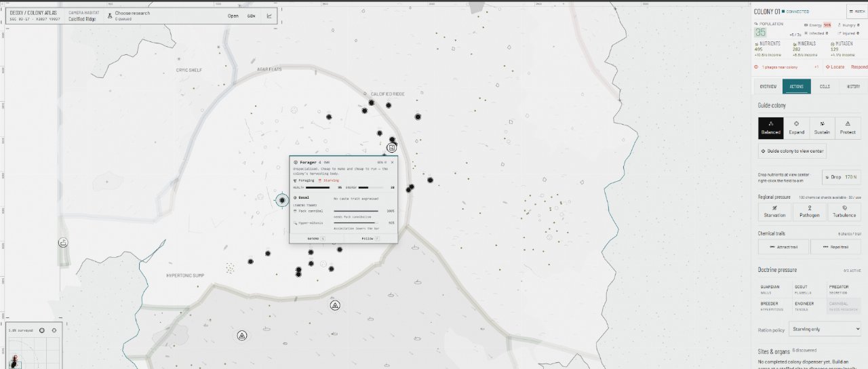Click the Forager energy bar
The image size is (868, 369).
(x=372, y=187)
